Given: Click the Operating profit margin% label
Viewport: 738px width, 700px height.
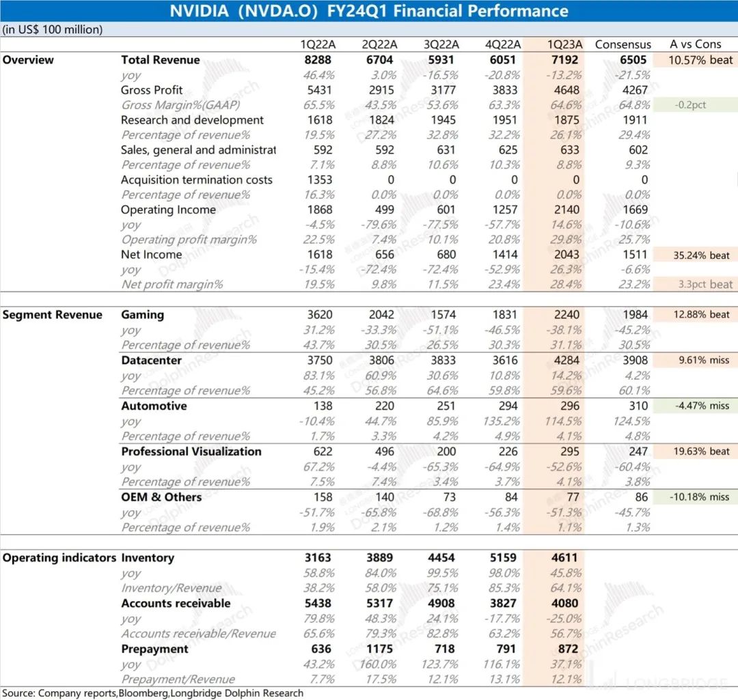Looking at the screenshot, I should pos(189,240).
